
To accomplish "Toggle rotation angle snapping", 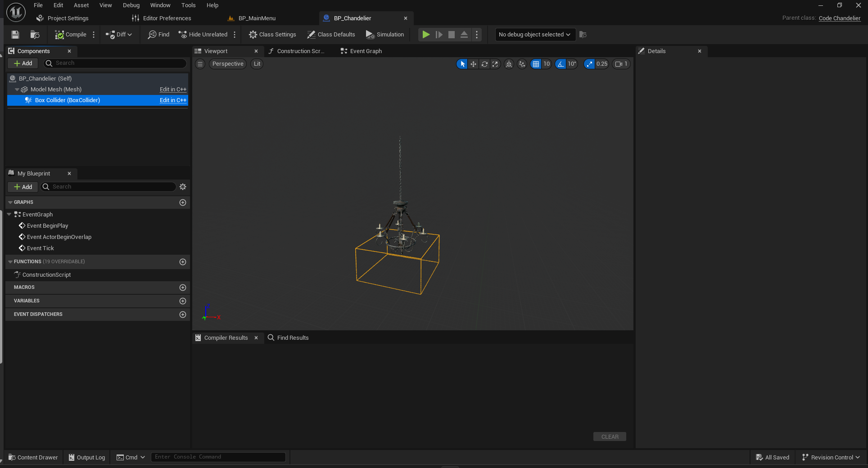I will 561,64.
